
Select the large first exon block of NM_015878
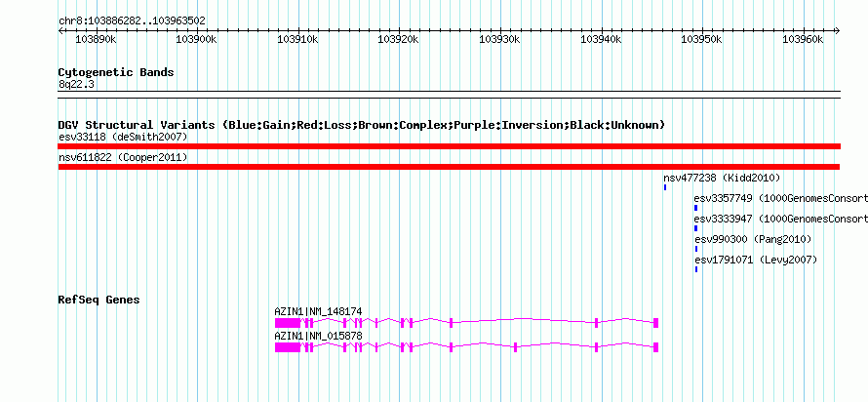pos(288,347)
